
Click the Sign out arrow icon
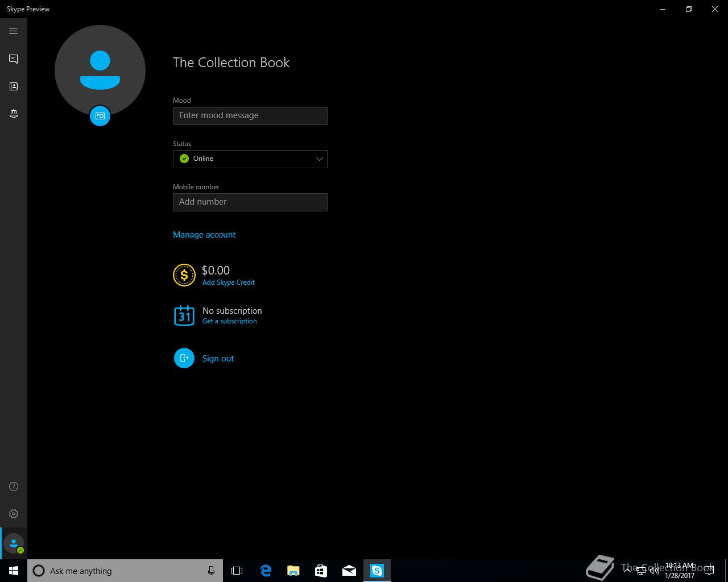[184, 358]
